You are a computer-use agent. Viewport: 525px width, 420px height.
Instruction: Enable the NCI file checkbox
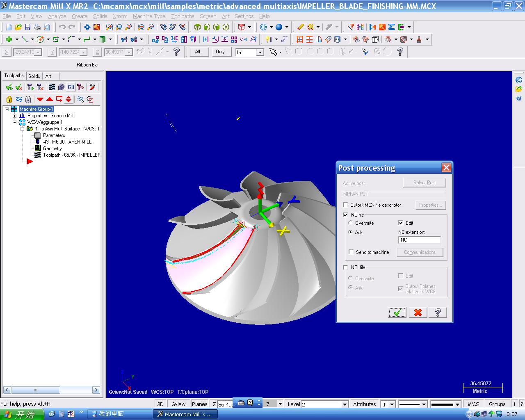point(345,267)
